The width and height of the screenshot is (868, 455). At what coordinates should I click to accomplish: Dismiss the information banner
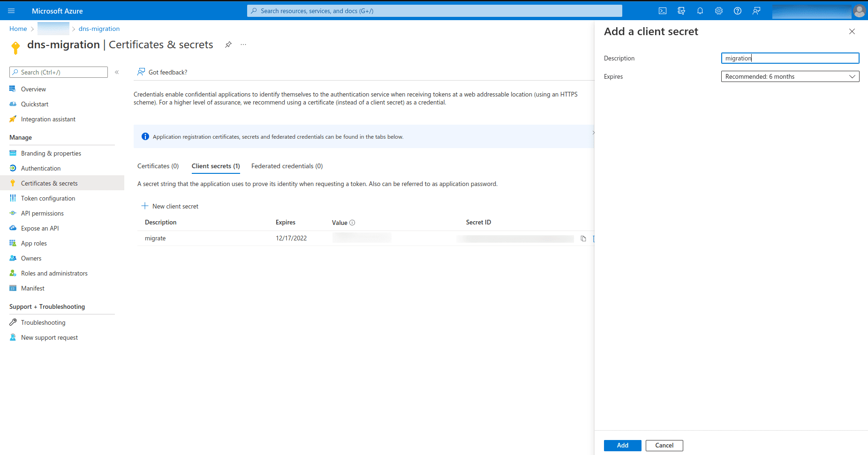point(593,133)
